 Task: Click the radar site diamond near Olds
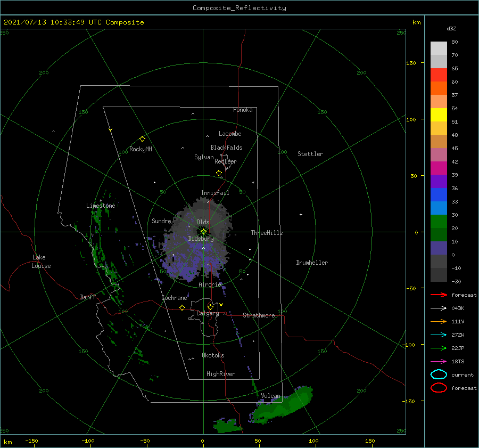point(203,232)
